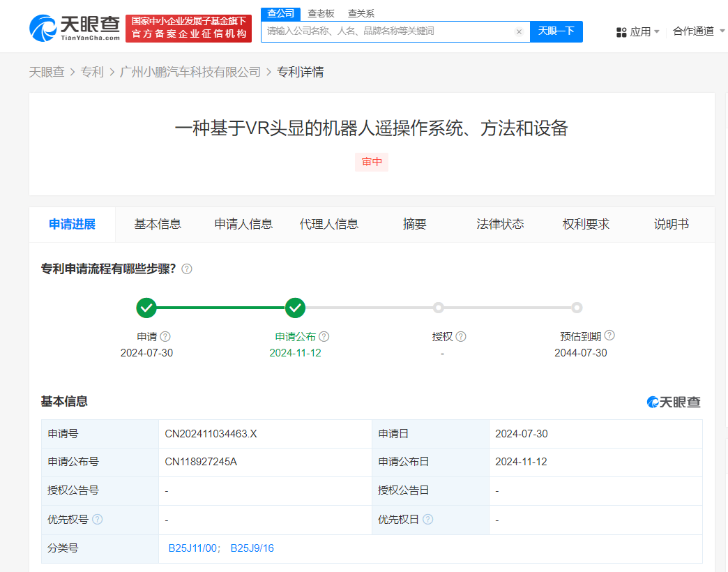Click help icon next to 专利申请流程有哪些步骤
Viewport: 728px width, 572px height.
click(x=187, y=269)
